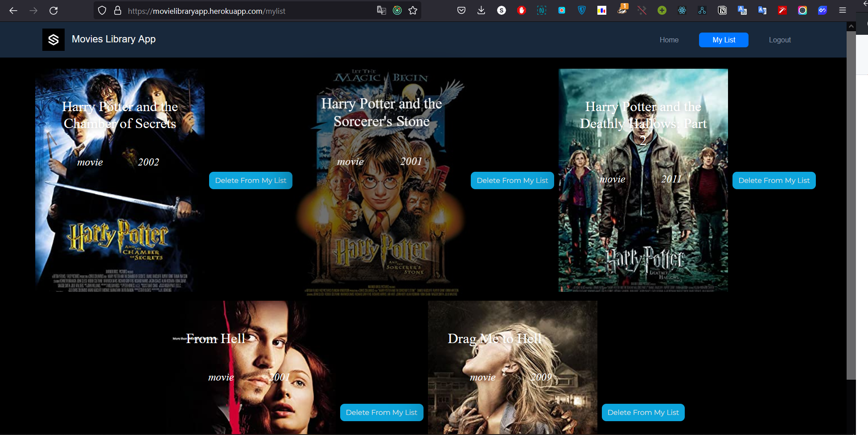868x435 pixels.
Task: Select the My List nav tab
Action: coord(724,40)
